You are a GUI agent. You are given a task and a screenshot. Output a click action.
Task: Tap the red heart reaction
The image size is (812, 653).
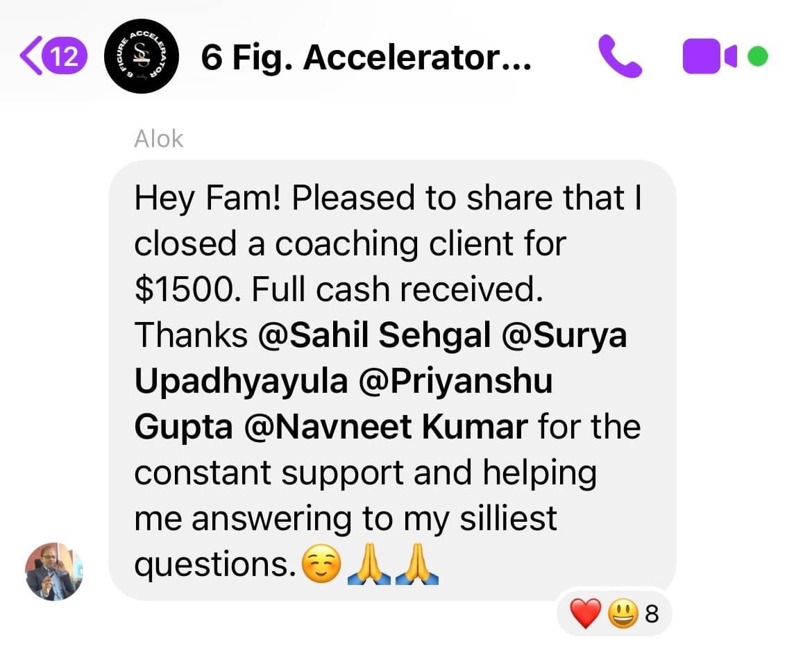[x=586, y=613]
